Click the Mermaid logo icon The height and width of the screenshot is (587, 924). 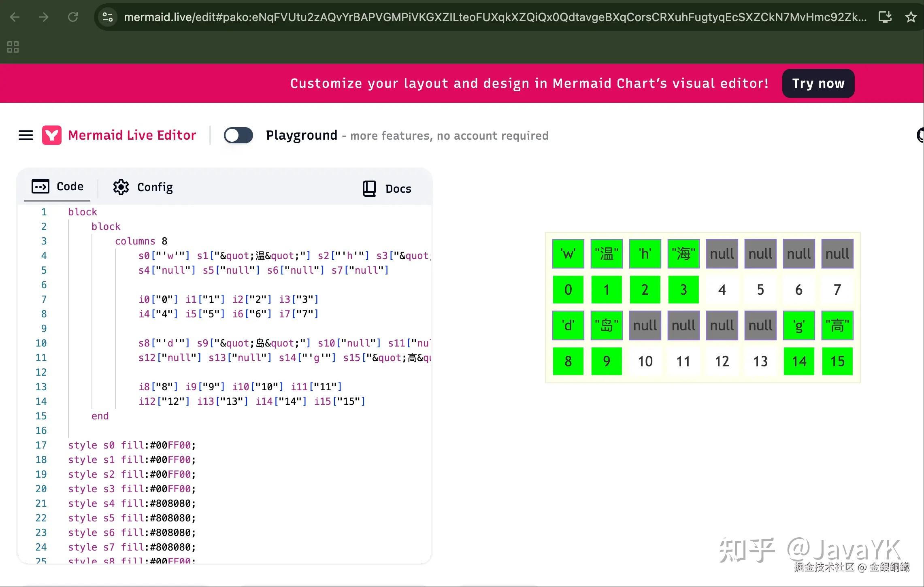(x=52, y=135)
